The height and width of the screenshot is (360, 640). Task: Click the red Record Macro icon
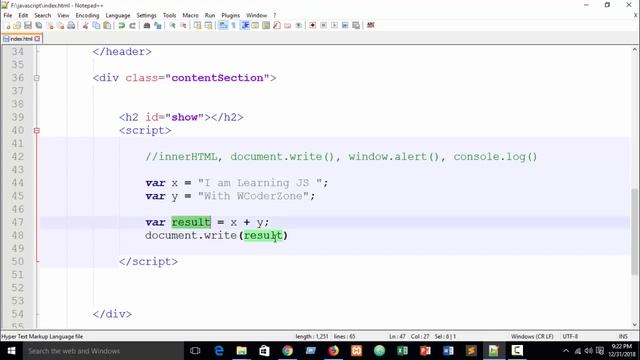tap(312, 25)
